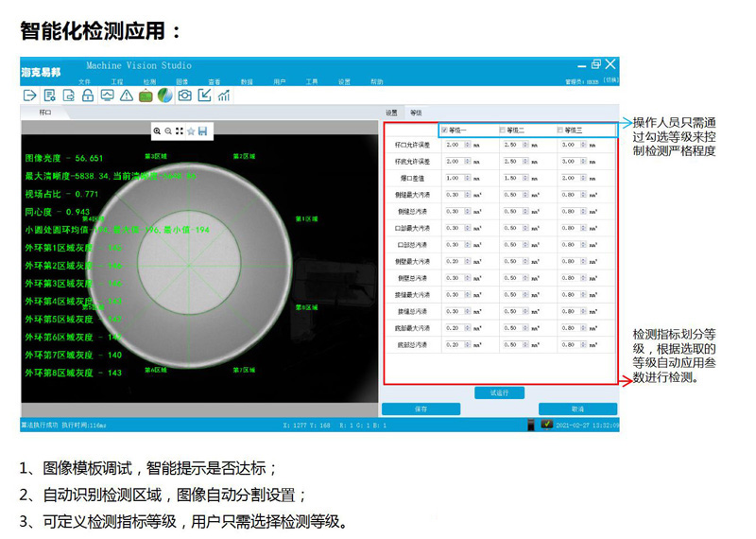Screen dimensions: 756x539
Task: Click spinner arrows for 杯底允许误差 level three
Action: [x=583, y=162]
